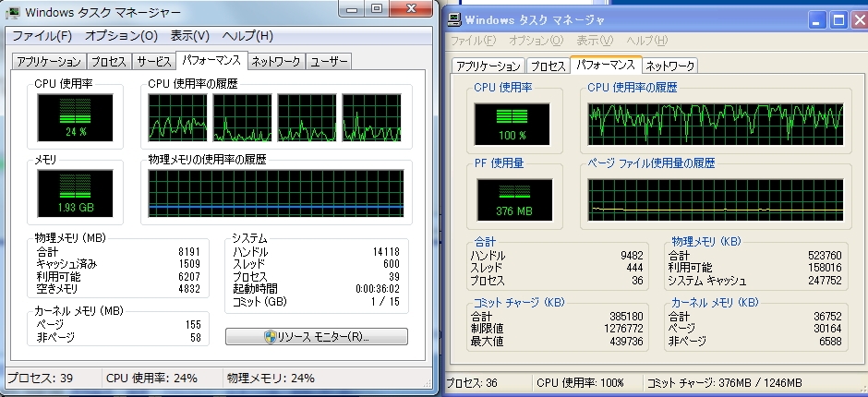
Task: Click the 100 % CPU usage meter in XP window
Action: coord(512,124)
